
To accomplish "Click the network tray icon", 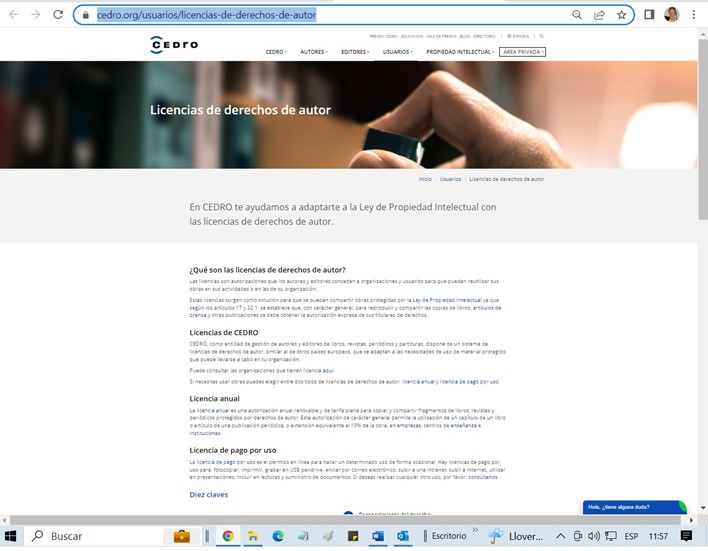I will 611,536.
